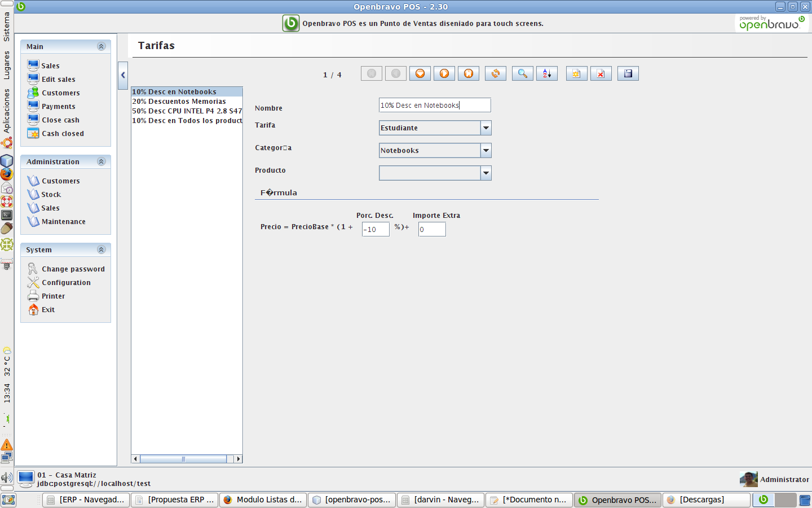Click the tarifa list horizontal scrollbar thumb

pos(183,459)
